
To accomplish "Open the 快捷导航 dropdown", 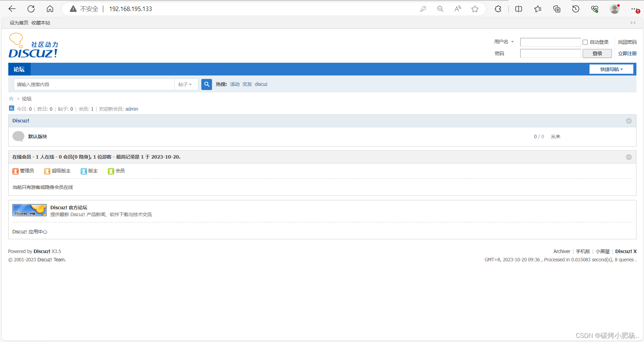I will tap(611, 69).
